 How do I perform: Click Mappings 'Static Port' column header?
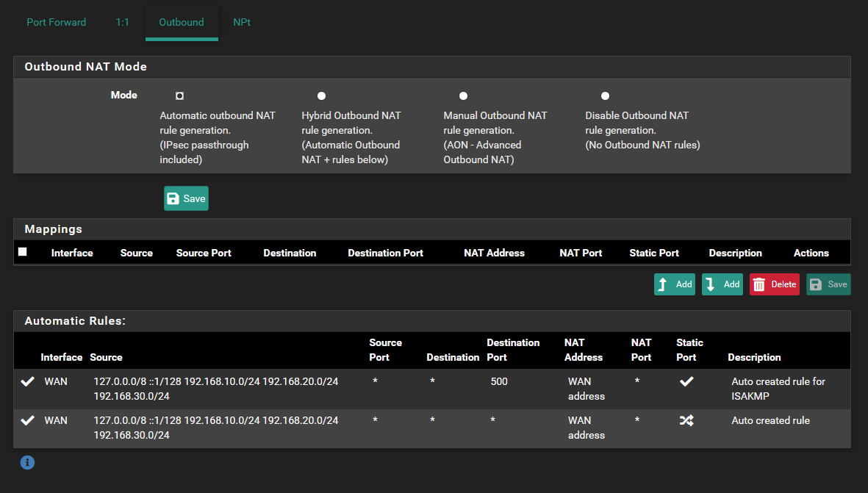click(x=654, y=253)
